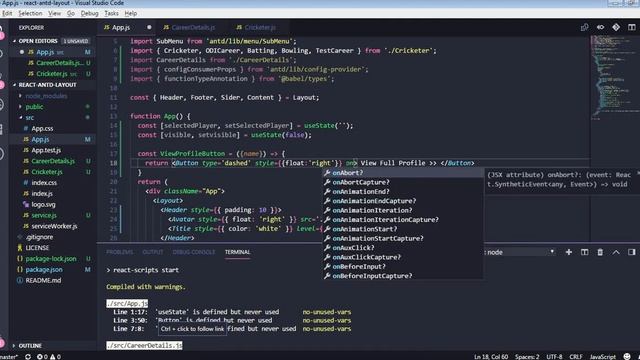Click the open changes icon in editor toolbar
Viewport: 640px width, 360px height.
click(x=600, y=27)
